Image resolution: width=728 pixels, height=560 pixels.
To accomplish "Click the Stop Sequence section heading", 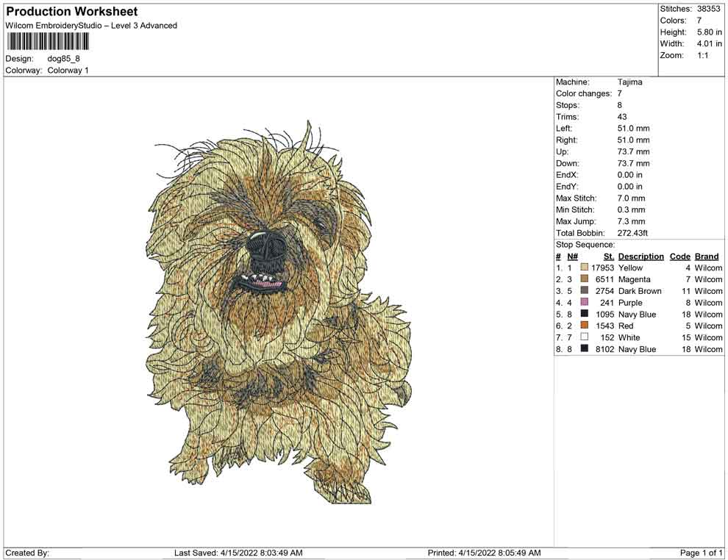I will click(584, 244).
